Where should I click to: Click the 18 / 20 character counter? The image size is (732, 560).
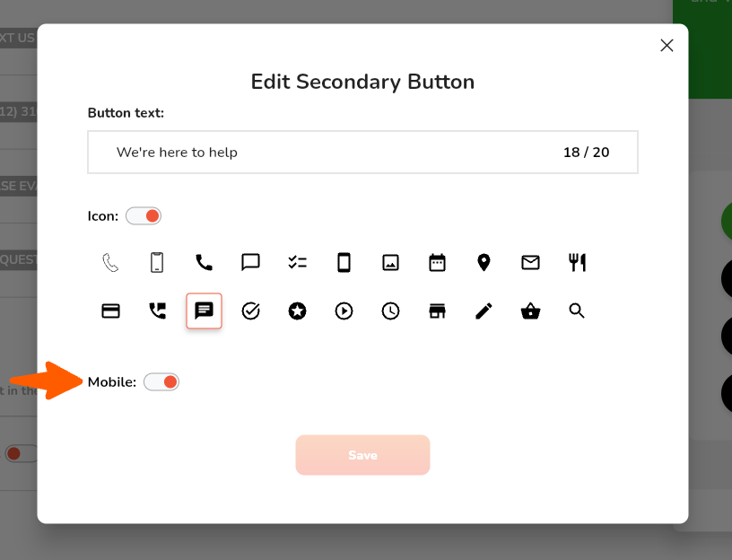[x=586, y=153]
